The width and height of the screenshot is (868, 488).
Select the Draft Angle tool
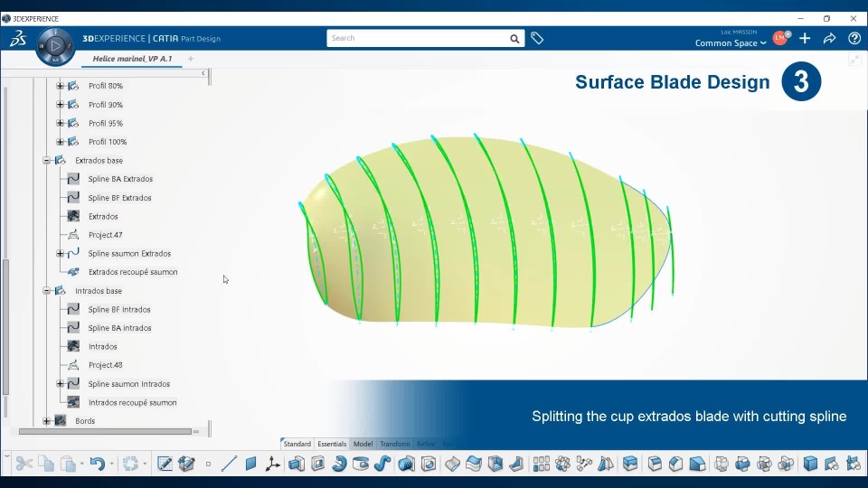point(697,464)
